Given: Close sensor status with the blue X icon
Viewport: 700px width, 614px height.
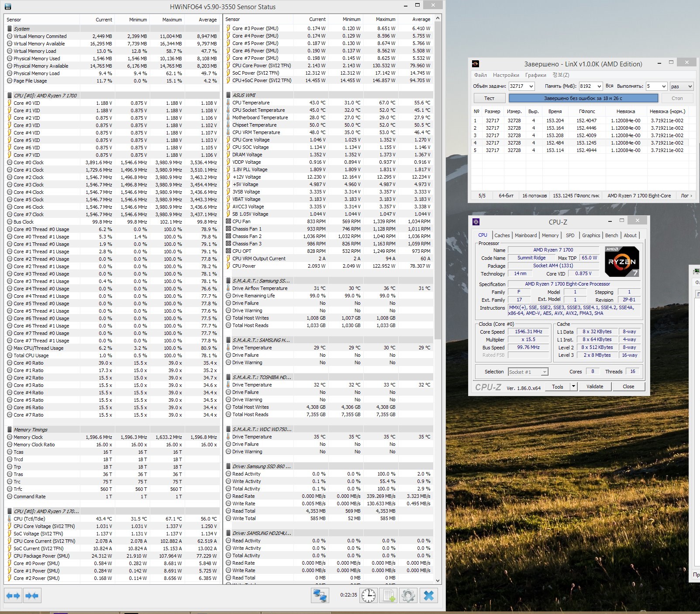Looking at the screenshot, I should [429, 596].
